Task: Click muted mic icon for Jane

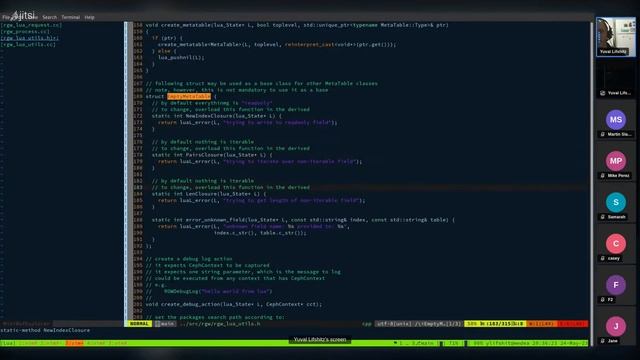Action: pyautogui.click(x=602, y=341)
